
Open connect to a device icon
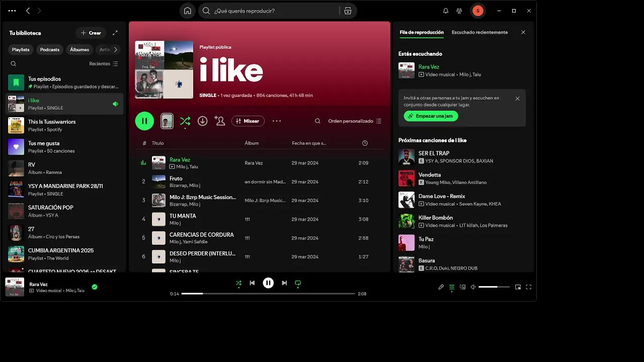click(463, 287)
